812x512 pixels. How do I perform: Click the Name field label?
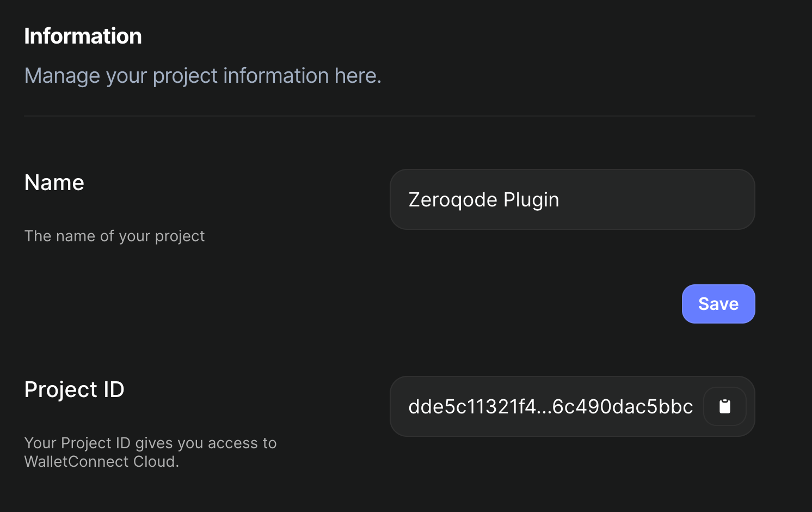pos(54,182)
